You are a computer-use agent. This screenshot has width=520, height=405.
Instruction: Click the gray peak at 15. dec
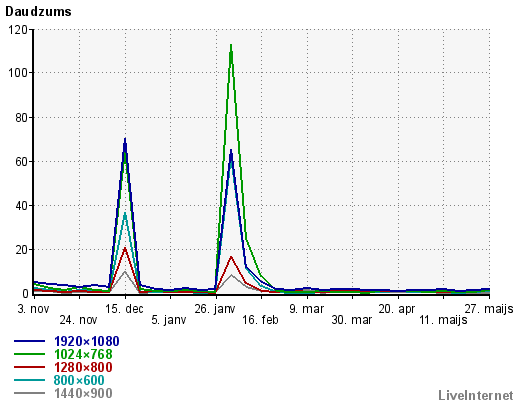point(125,272)
